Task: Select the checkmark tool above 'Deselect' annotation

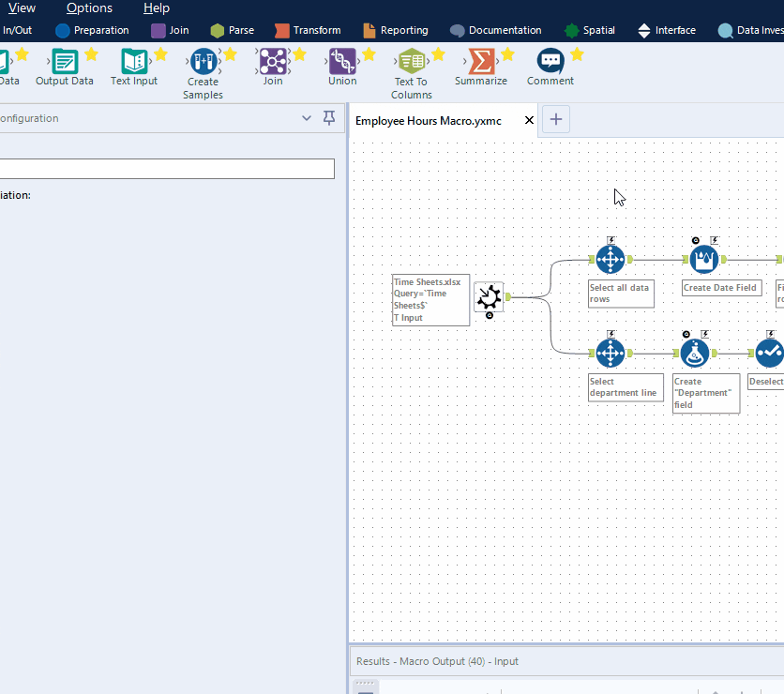Action: click(770, 354)
